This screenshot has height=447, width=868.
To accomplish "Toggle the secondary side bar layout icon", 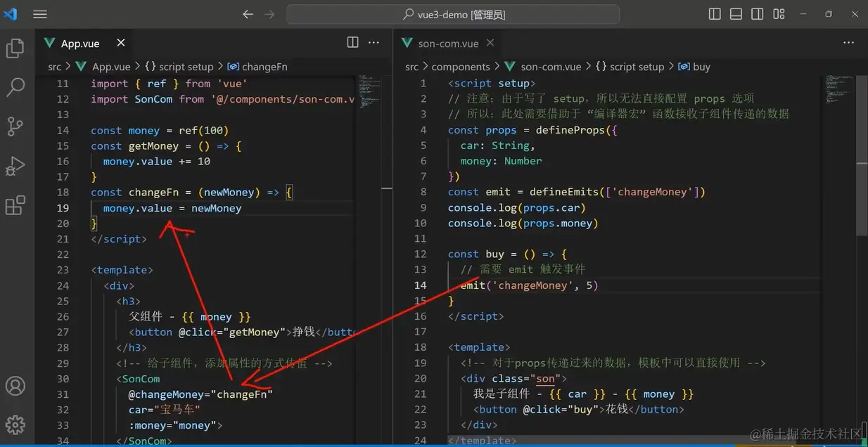I will coord(757,14).
